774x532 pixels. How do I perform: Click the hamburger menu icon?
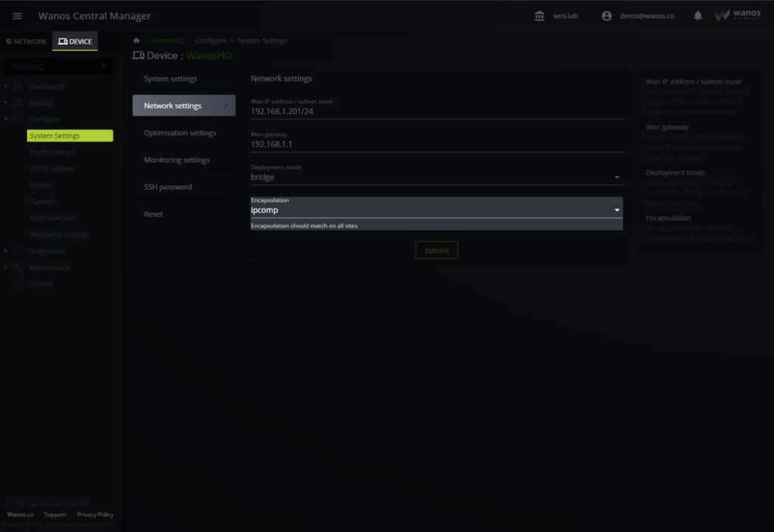(17, 15)
